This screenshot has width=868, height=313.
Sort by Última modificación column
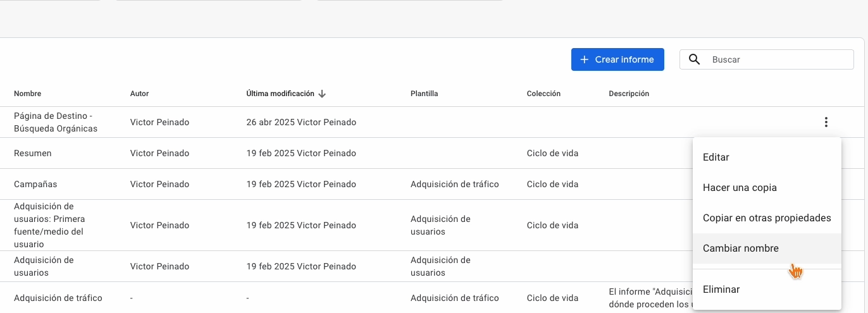click(x=280, y=94)
